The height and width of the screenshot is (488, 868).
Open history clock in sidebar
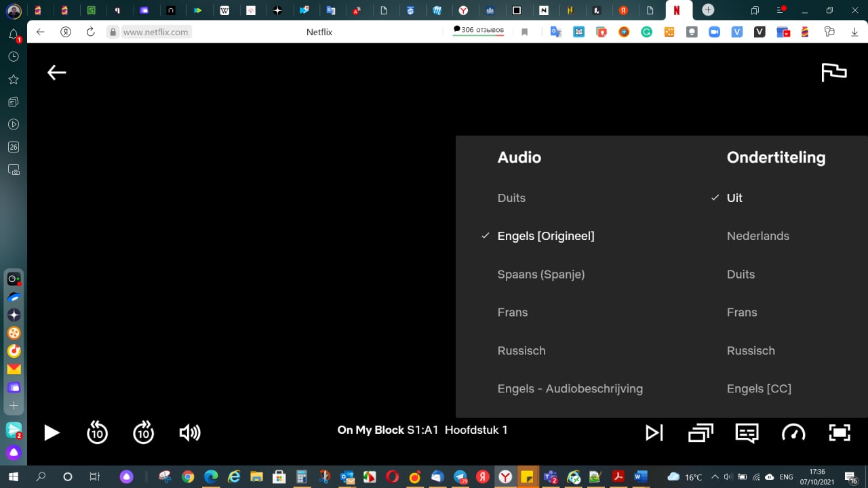tap(14, 57)
